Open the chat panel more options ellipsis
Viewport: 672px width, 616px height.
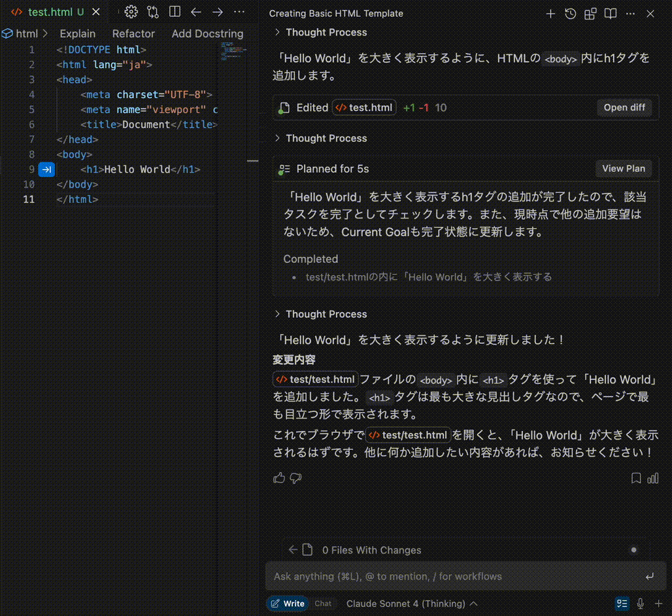click(x=630, y=14)
